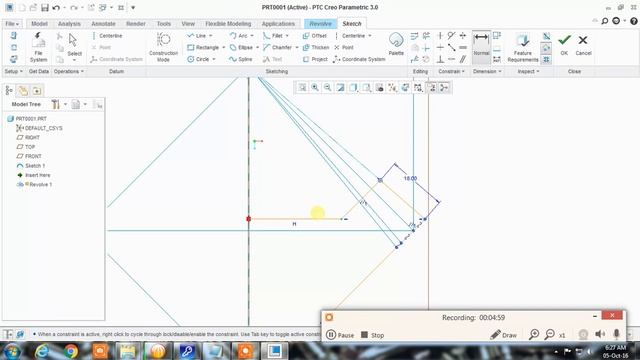640x360 pixels.
Task: Accept the sketch with OK checkmark
Action: coord(564,44)
